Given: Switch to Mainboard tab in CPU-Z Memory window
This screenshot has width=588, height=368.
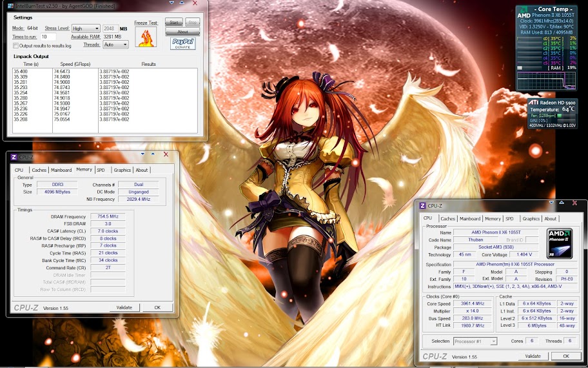Looking at the screenshot, I should coord(61,170).
